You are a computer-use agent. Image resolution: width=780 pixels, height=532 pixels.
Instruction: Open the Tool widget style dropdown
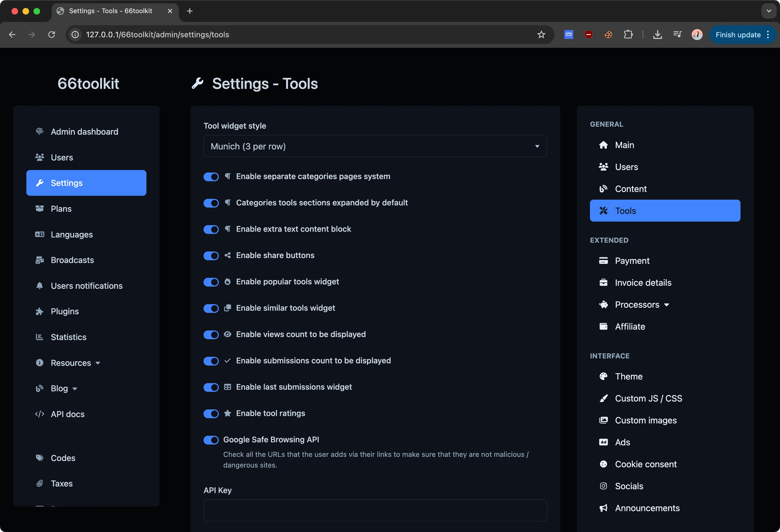click(375, 146)
